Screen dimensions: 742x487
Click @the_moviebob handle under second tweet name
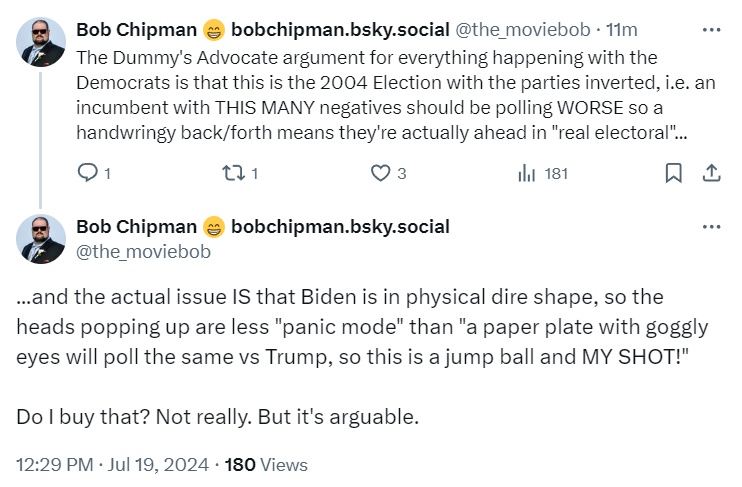pos(143,252)
